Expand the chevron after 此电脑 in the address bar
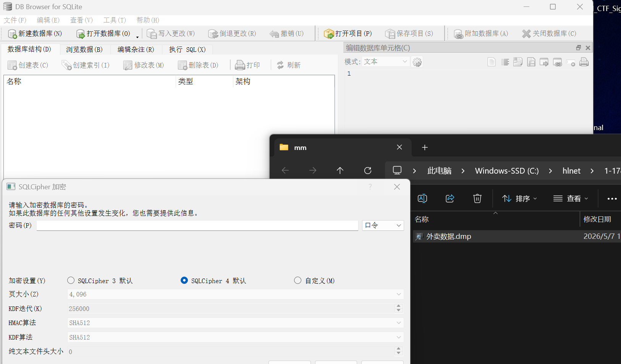The width and height of the screenshot is (621, 364). pyautogui.click(x=463, y=171)
